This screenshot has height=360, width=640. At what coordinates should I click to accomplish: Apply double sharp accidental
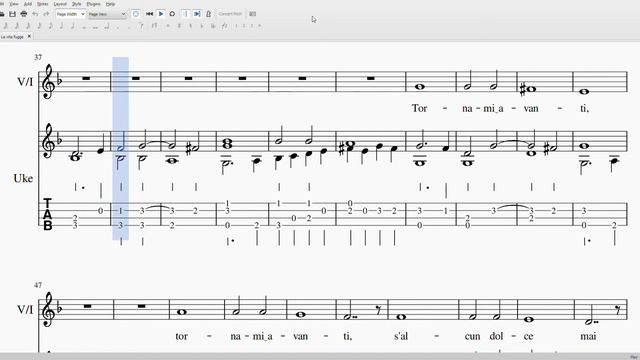pyautogui.click(x=169, y=26)
